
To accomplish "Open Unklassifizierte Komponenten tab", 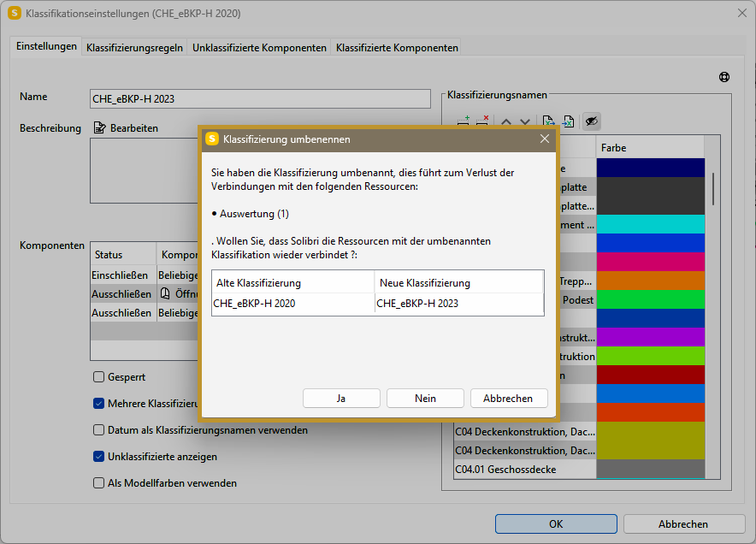I will 259,48.
